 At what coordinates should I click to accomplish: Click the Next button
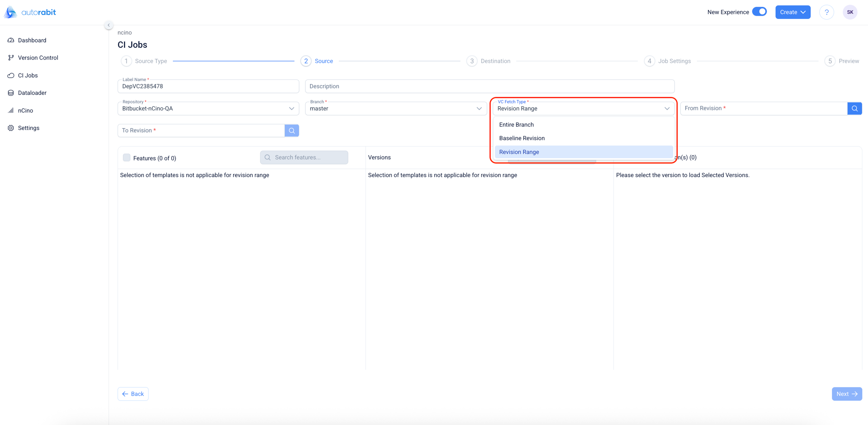[847, 394]
